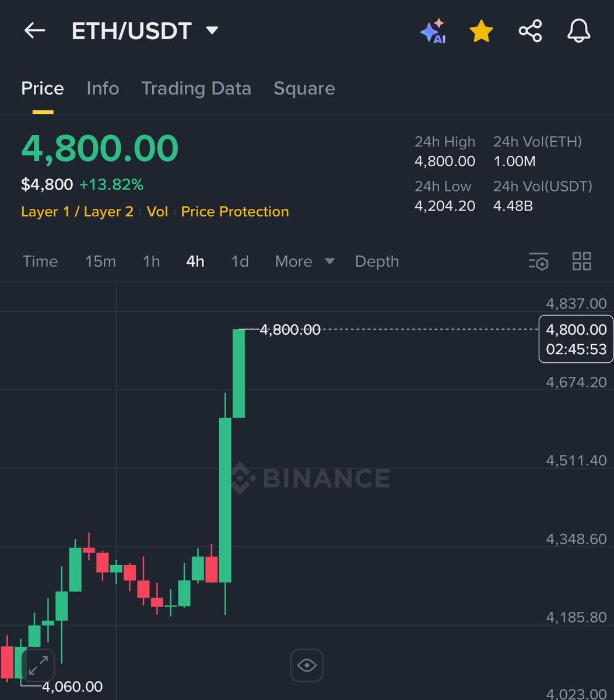Show the Depth chart view

click(x=377, y=261)
